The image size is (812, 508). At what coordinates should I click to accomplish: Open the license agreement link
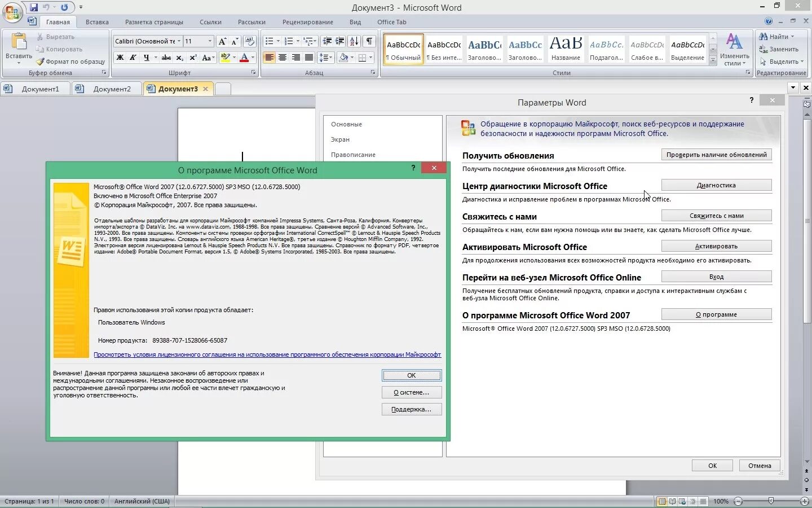267,354
